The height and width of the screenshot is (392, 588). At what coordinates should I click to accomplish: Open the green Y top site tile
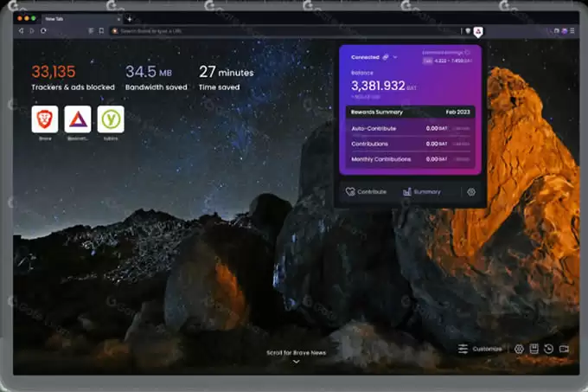pyautogui.click(x=111, y=119)
